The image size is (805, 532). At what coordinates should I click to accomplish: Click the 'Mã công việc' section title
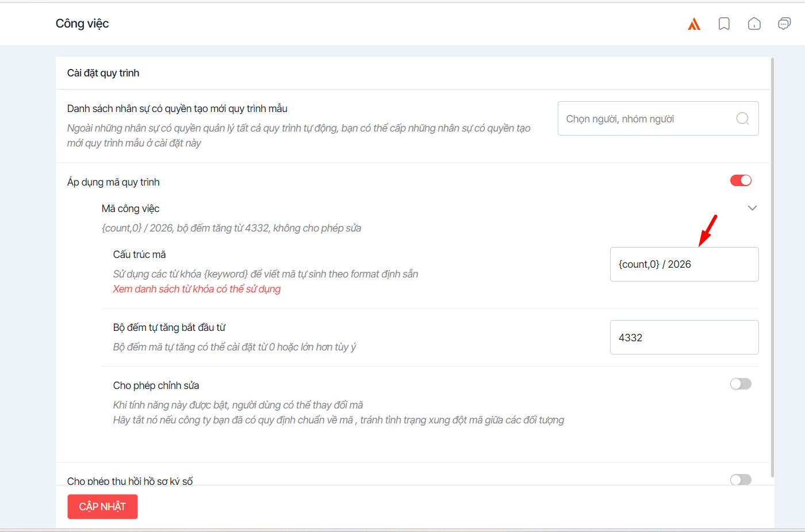coord(131,209)
